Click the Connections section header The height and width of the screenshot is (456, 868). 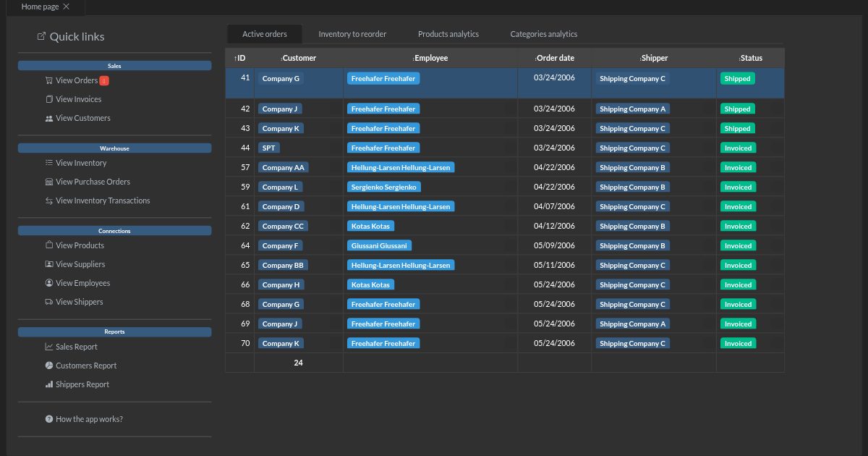pos(114,231)
